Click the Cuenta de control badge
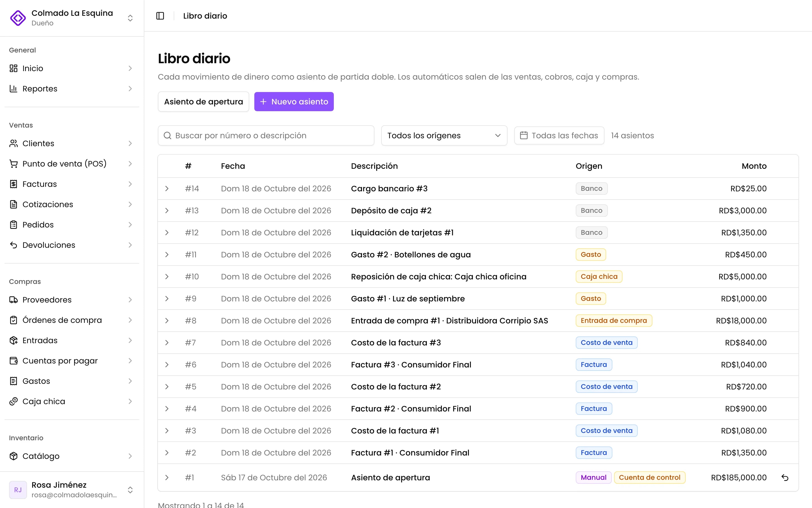Screen dimensions: 812x508 coord(649,478)
